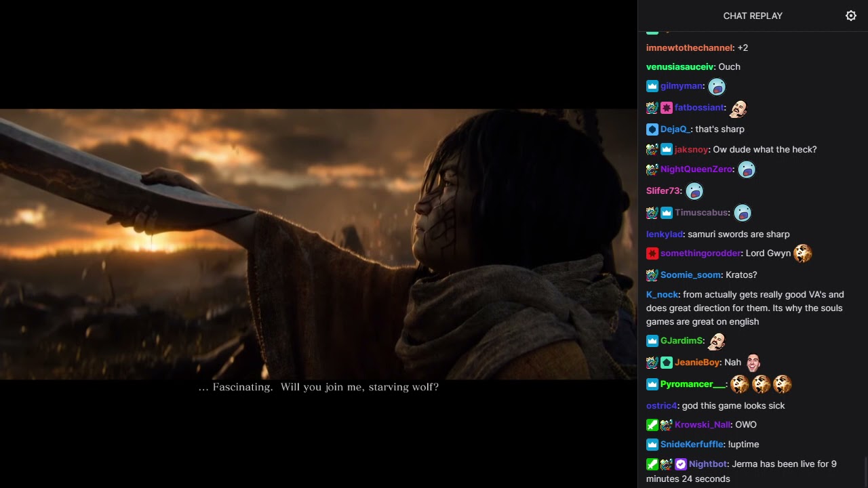Screen dimensions: 868x488
Task: Click Nightbot's green moderator sword badge
Action: click(x=652, y=464)
